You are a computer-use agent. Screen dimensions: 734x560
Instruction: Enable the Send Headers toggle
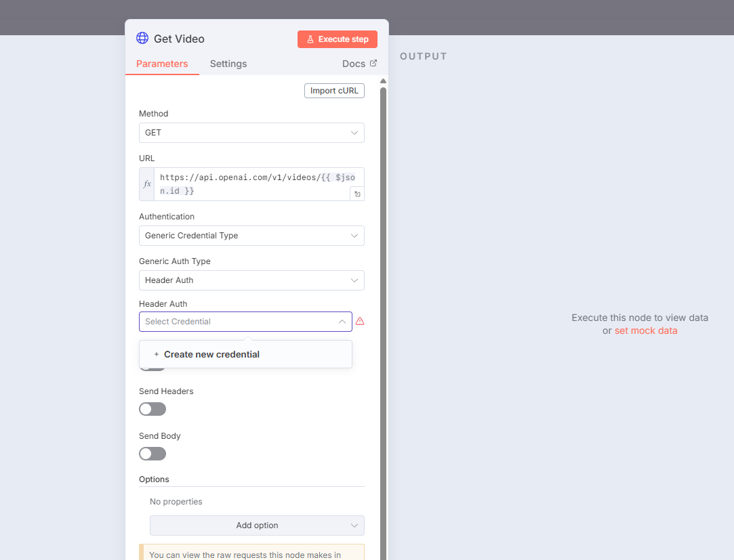tap(152, 409)
